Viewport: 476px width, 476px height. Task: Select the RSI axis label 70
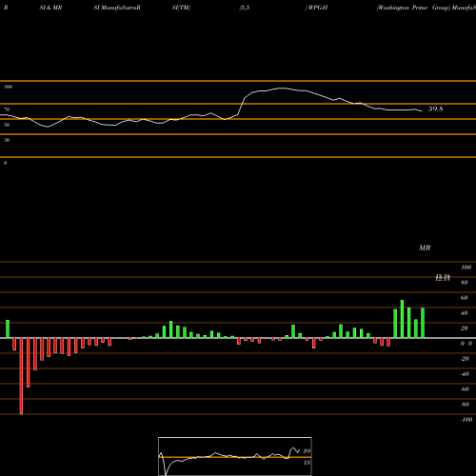click(x=7, y=109)
